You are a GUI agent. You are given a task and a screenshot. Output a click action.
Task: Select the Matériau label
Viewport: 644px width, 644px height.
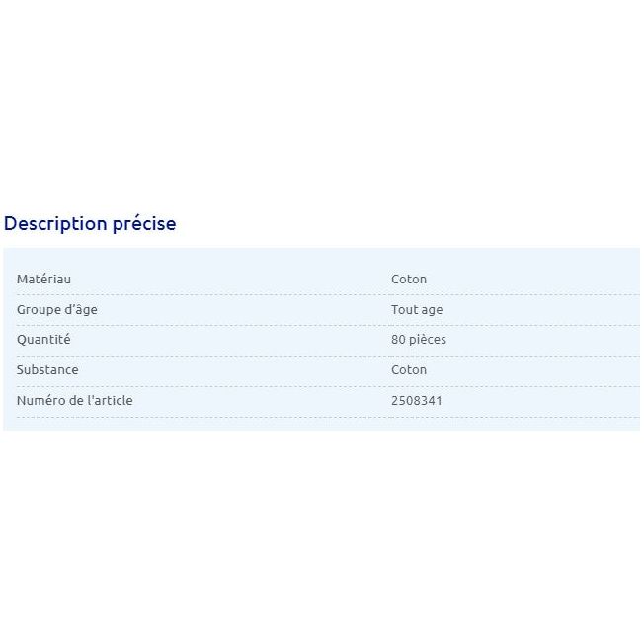point(43,280)
